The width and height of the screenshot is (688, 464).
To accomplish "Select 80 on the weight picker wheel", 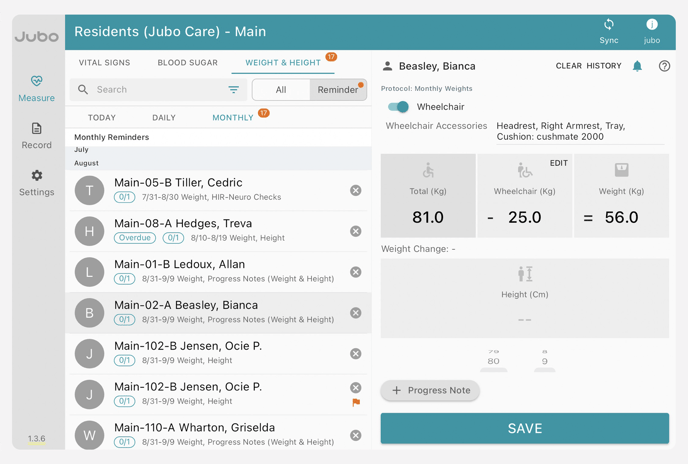I will coord(493,361).
